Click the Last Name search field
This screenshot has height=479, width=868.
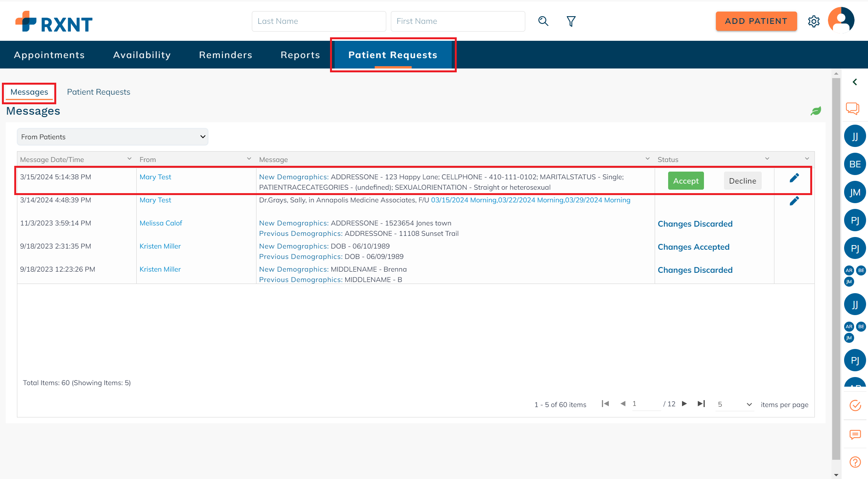pyautogui.click(x=319, y=21)
